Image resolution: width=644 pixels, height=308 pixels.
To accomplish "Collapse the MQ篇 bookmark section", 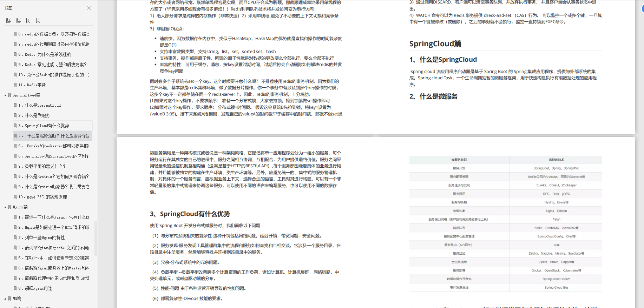I will pos(5,299).
